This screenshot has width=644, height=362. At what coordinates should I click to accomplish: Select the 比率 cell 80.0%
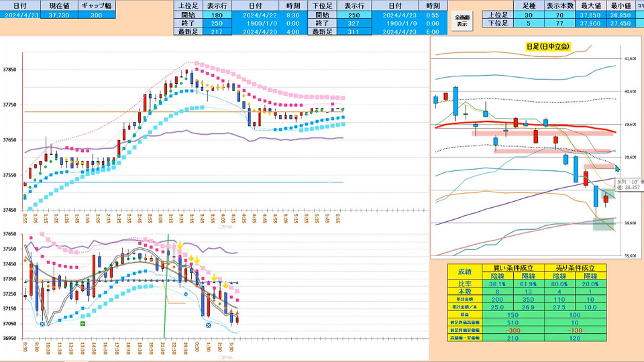click(559, 284)
